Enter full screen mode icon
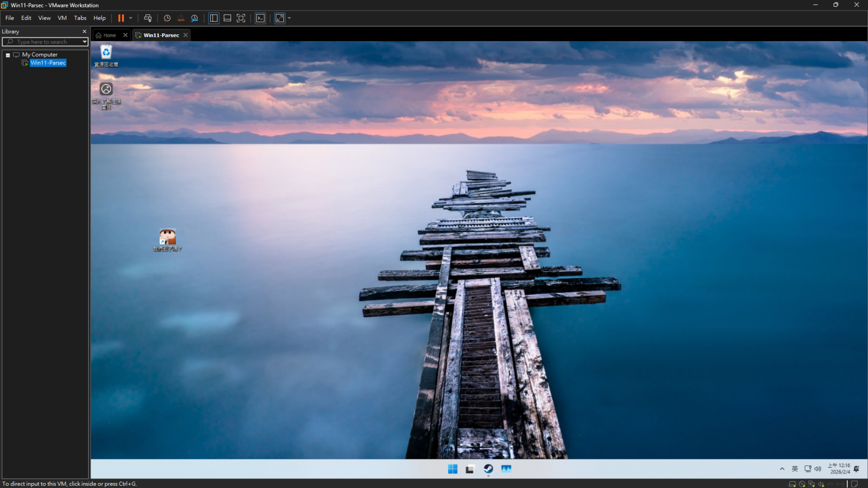 pyautogui.click(x=241, y=18)
